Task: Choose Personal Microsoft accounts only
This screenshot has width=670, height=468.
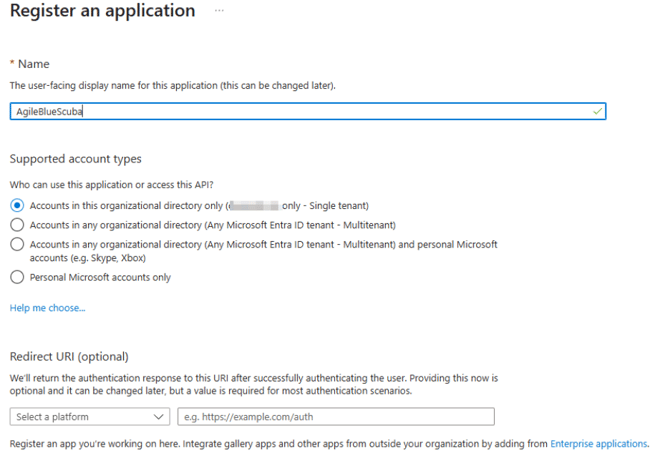Action: tap(17, 277)
